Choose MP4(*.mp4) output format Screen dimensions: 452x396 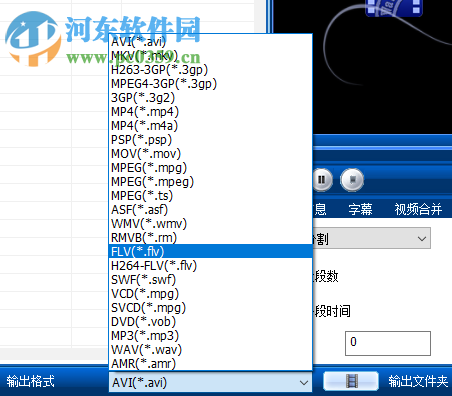pyautogui.click(x=210, y=112)
